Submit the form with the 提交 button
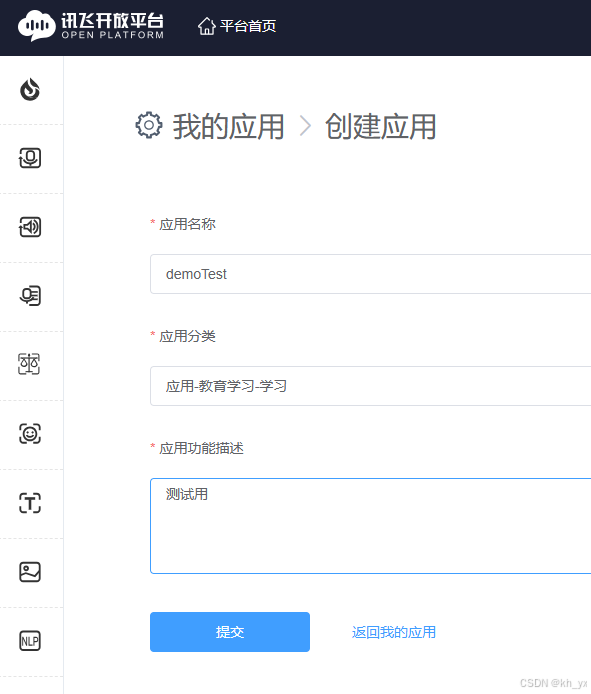This screenshot has width=591, height=694. [x=230, y=632]
